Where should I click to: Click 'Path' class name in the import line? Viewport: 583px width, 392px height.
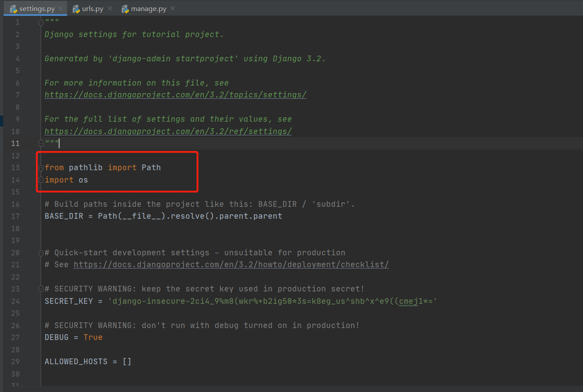point(151,168)
